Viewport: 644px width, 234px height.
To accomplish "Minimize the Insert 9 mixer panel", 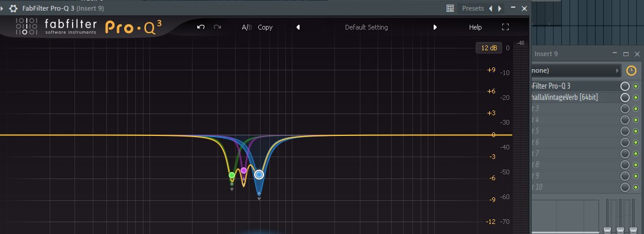I will pos(615,53).
